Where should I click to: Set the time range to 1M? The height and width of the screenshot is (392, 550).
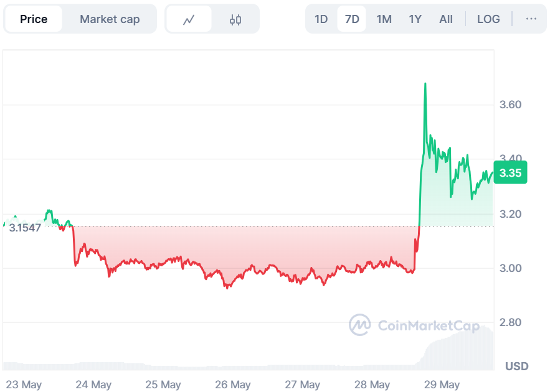(384, 19)
